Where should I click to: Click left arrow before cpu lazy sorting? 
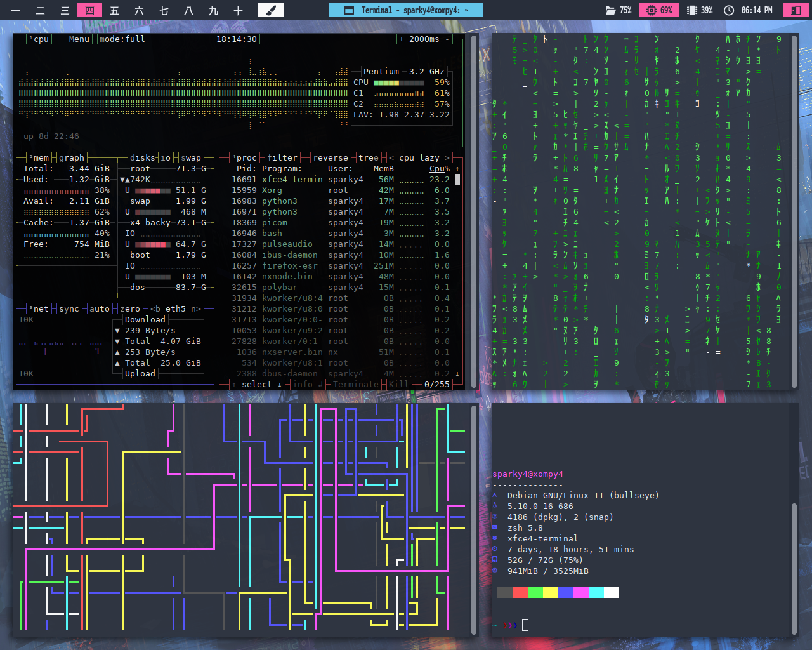pos(391,158)
